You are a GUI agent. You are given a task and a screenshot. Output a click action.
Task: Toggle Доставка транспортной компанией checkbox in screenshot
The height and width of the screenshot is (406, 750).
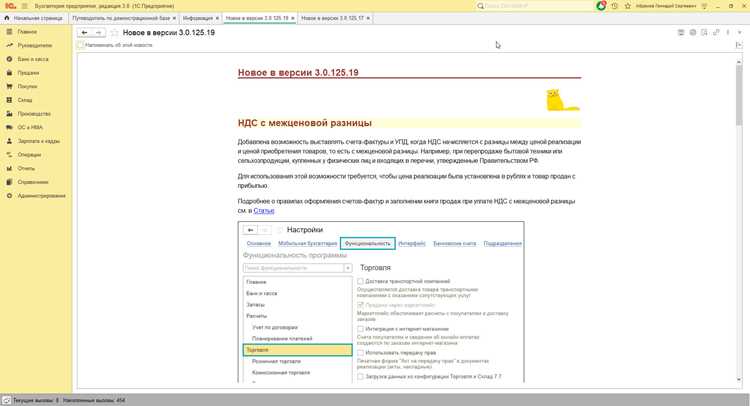click(x=360, y=281)
